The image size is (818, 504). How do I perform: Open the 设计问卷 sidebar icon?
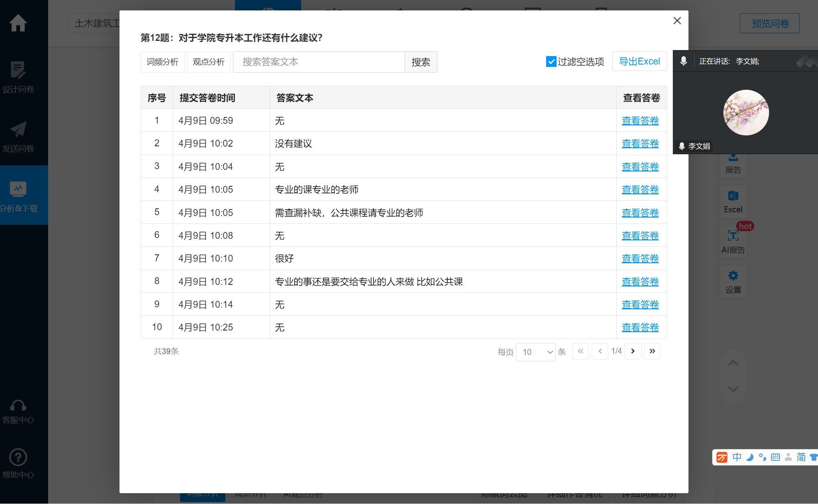pos(18,71)
